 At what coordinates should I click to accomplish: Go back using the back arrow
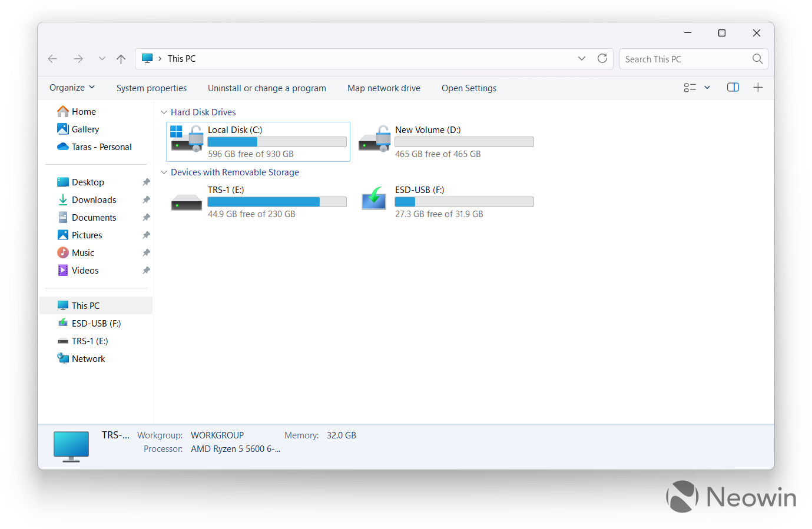tap(52, 59)
